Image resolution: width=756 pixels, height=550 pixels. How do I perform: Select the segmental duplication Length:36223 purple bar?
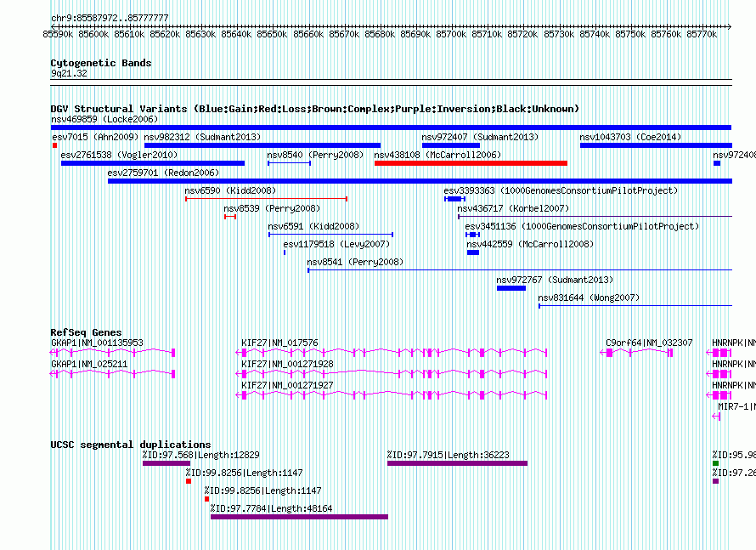pyautogui.click(x=458, y=463)
